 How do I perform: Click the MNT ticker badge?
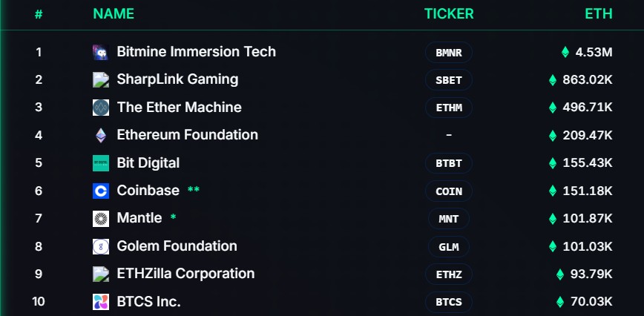click(x=449, y=219)
